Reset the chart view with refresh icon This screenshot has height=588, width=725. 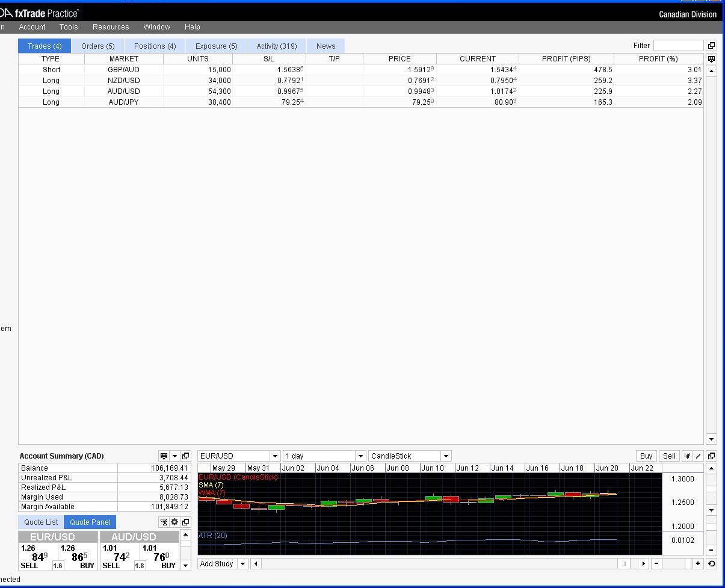(x=712, y=564)
